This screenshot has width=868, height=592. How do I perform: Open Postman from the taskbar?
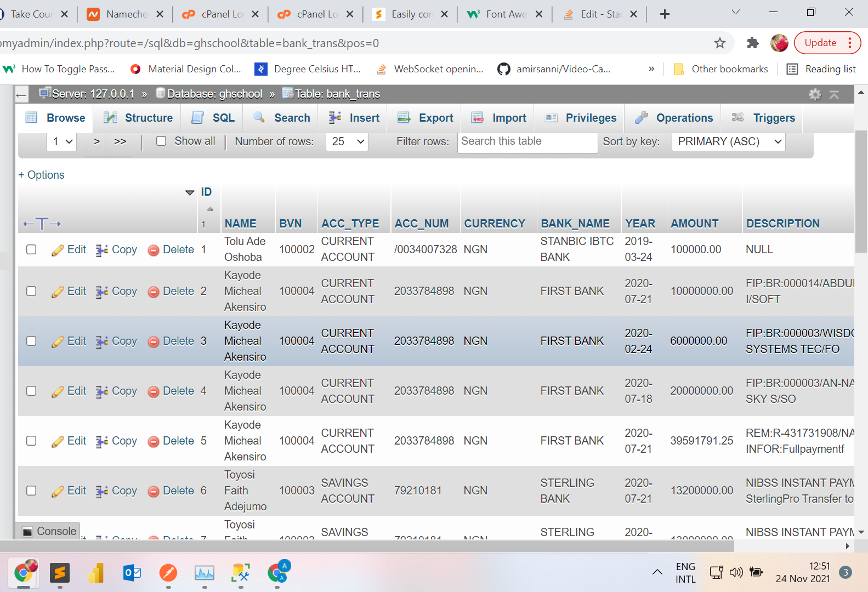point(168,573)
